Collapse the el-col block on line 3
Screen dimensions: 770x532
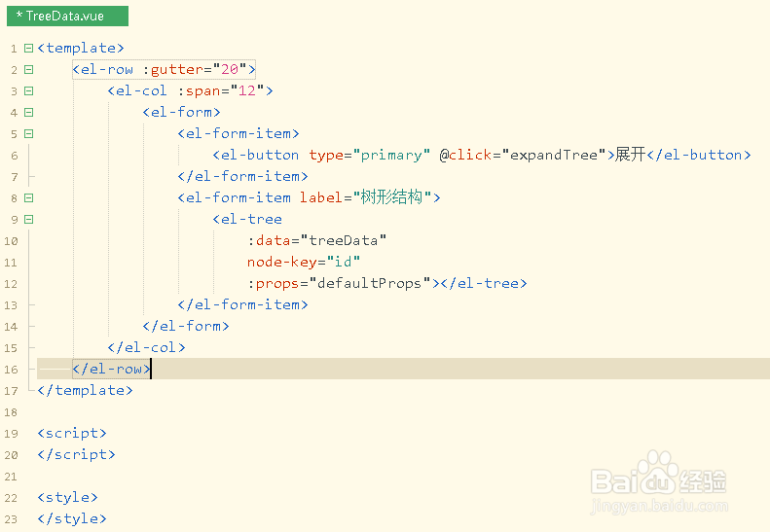28,90
